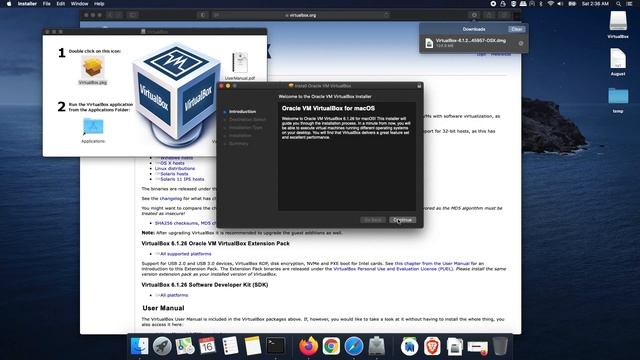Open Launchpad from the Dock

pyautogui.click(x=162, y=346)
